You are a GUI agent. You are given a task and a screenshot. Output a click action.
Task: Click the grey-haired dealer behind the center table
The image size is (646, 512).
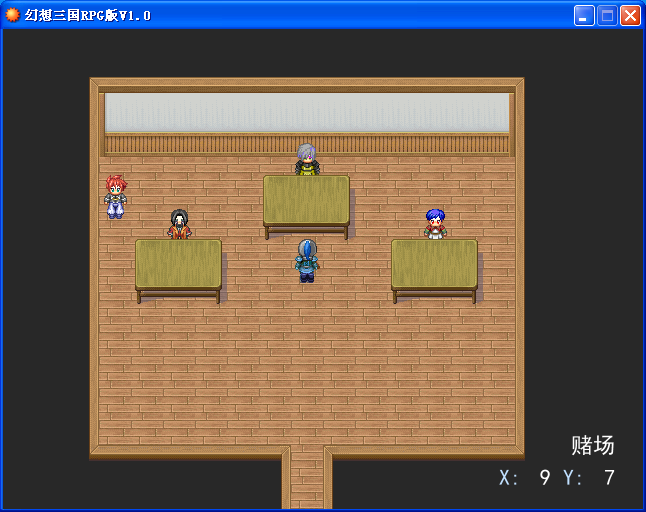coord(307,159)
